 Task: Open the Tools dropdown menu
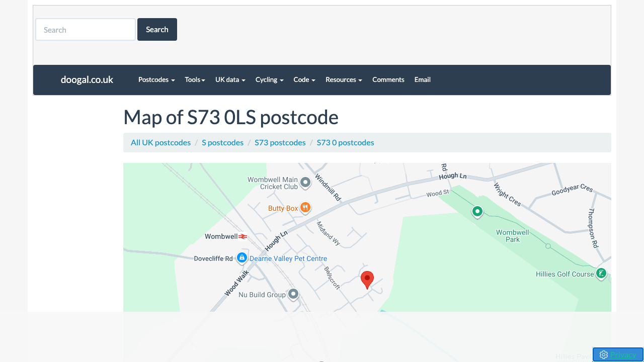[195, 79]
